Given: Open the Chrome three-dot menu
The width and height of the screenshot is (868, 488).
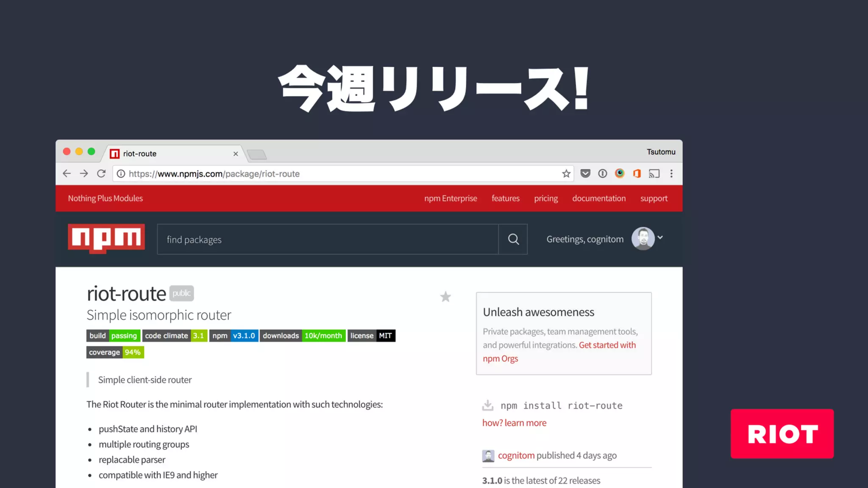Looking at the screenshot, I should click(x=671, y=174).
